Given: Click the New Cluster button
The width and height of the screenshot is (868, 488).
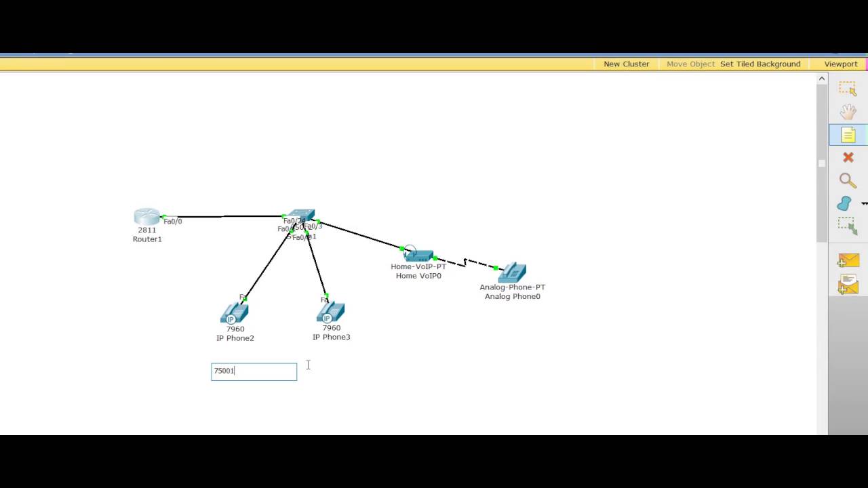Looking at the screenshot, I should click(627, 64).
